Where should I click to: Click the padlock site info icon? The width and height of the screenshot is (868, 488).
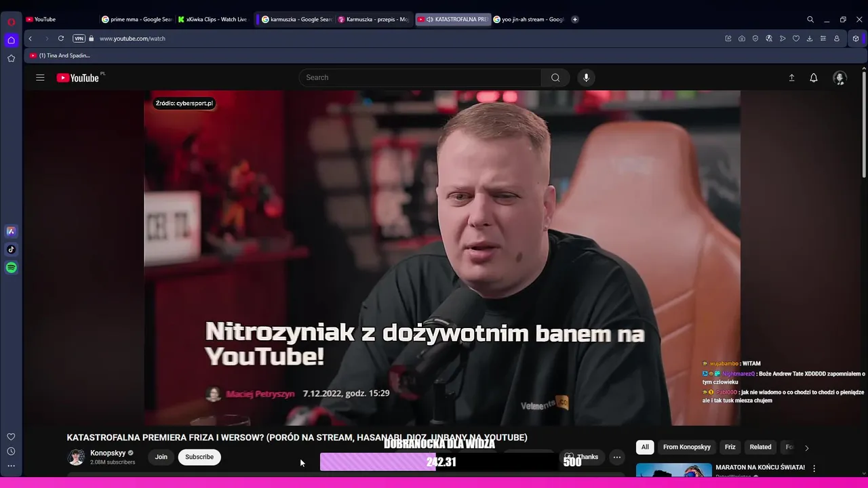point(92,39)
